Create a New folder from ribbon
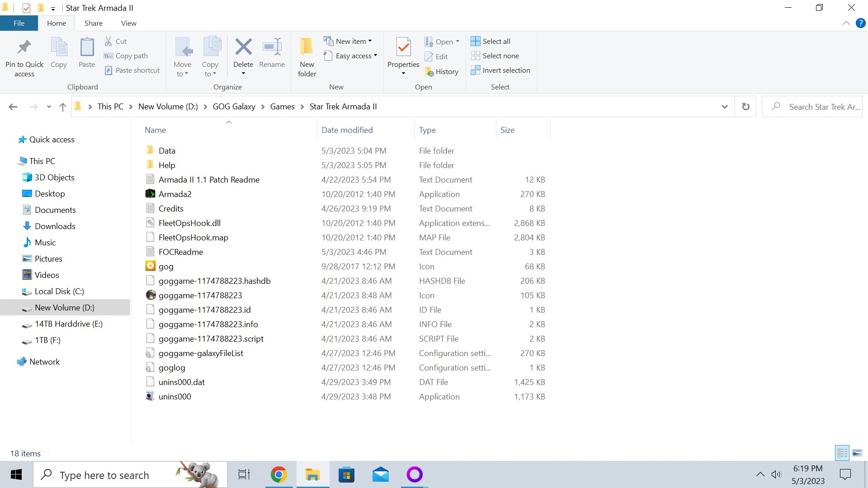Viewport: 868px width, 488px height. coord(307,57)
